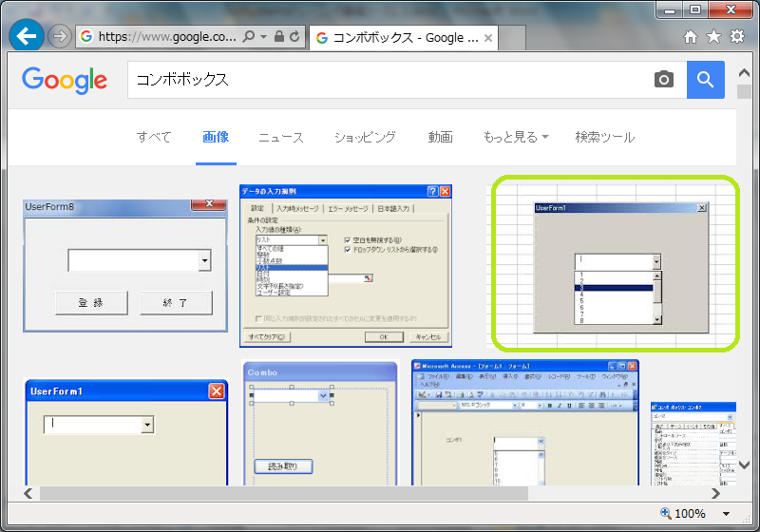Screen dimensions: 760x532
Task: Switch to the ニュース tab
Action: click(x=281, y=137)
